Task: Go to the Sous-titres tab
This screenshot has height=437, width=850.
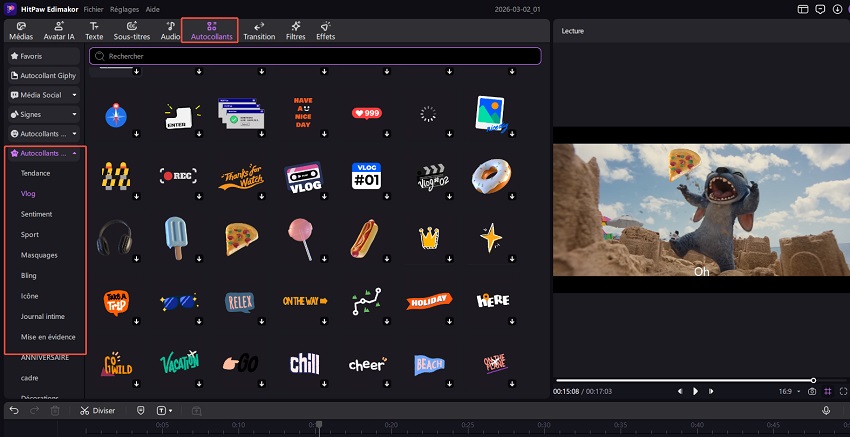Action: (x=132, y=31)
